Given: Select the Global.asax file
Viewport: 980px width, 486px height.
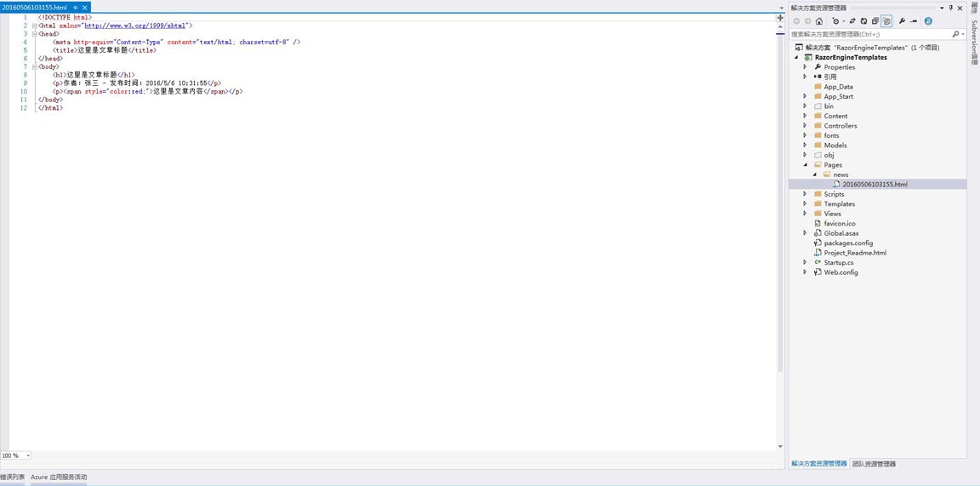Looking at the screenshot, I should pos(841,233).
